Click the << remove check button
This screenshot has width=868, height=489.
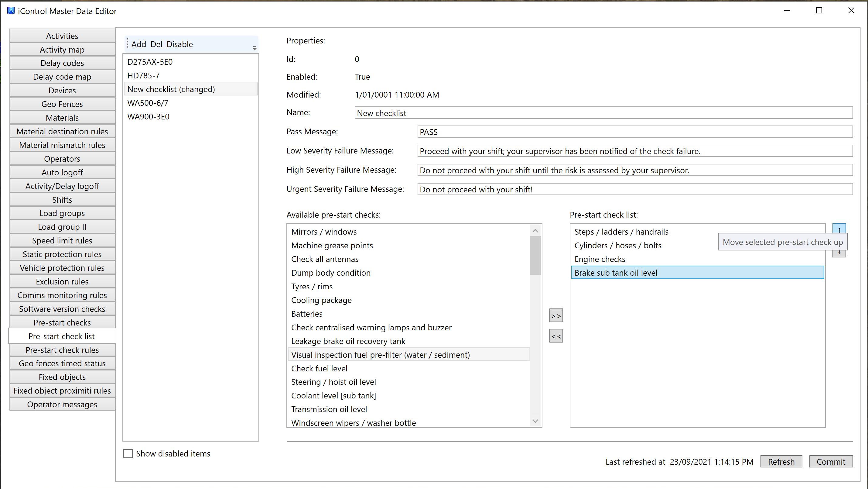[556, 336]
